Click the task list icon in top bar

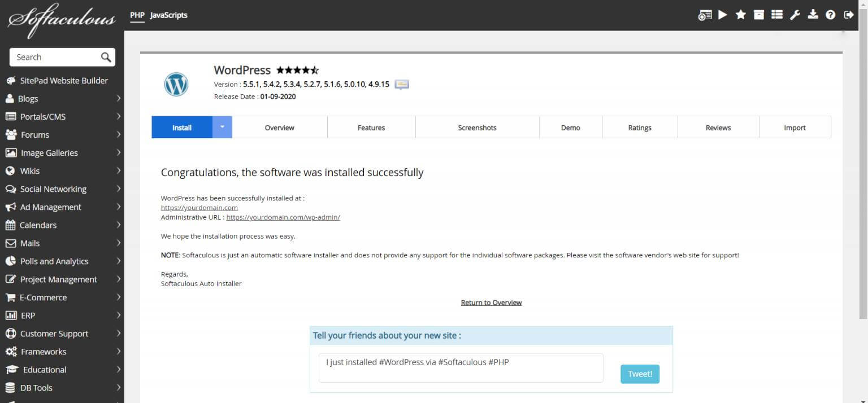tap(777, 15)
